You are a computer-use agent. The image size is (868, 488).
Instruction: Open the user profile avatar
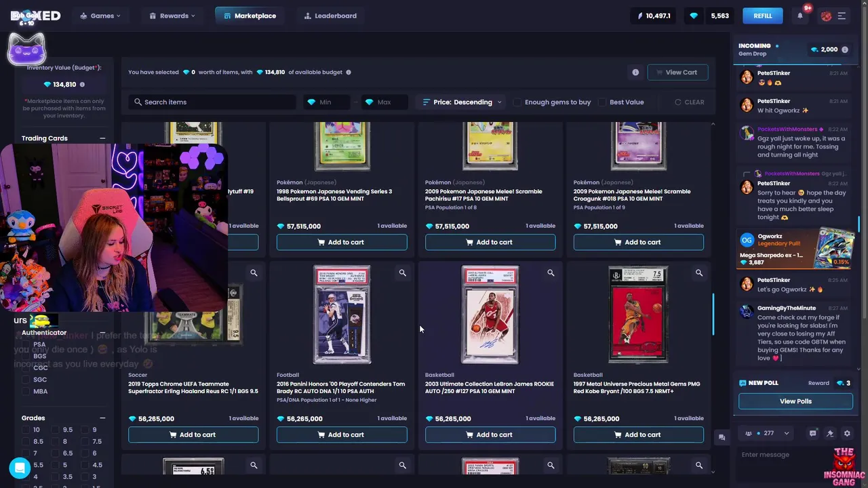(x=826, y=16)
